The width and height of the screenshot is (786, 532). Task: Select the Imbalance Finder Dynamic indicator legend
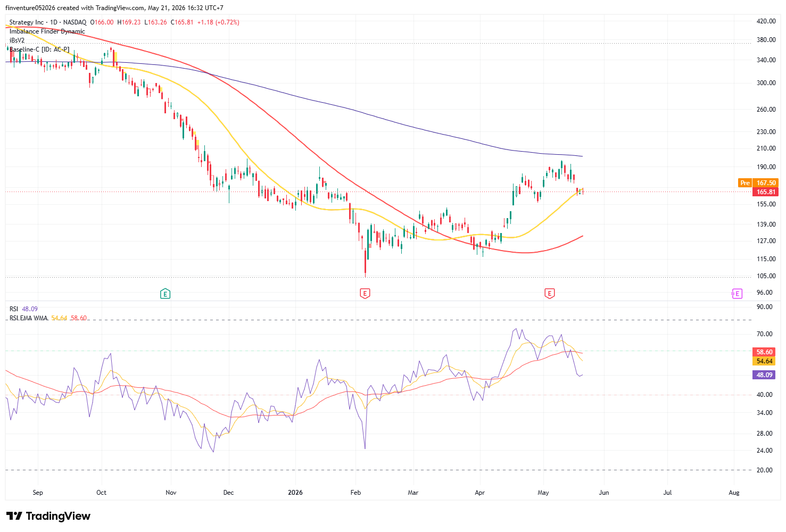click(x=47, y=31)
